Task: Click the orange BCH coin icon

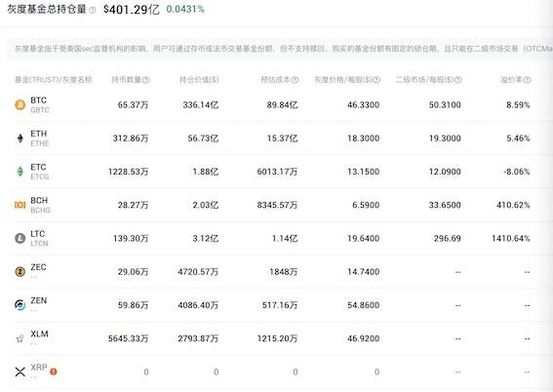Action: pos(20,205)
